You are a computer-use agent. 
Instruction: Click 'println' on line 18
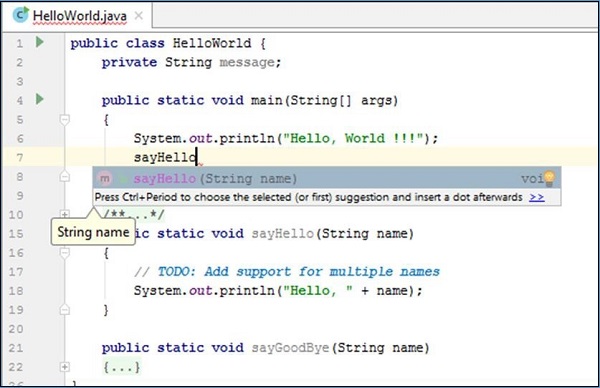coord(247,291)
